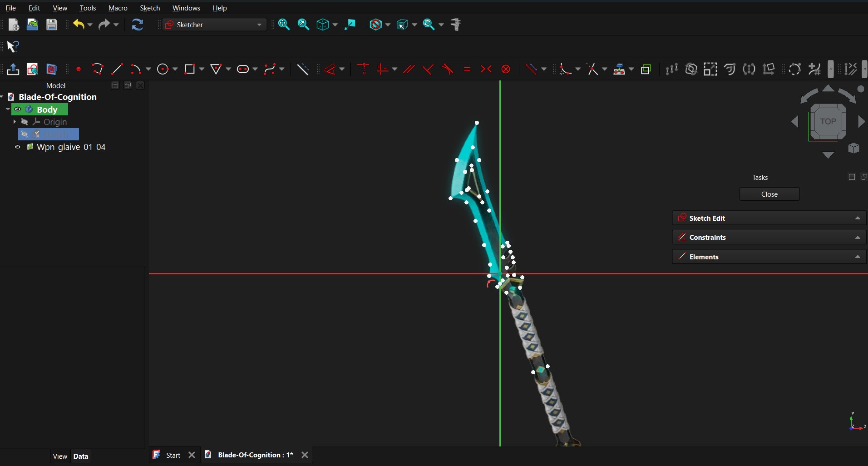Select the B-spline tool
This screenshot has width=868, height=466.
[270, 69]
